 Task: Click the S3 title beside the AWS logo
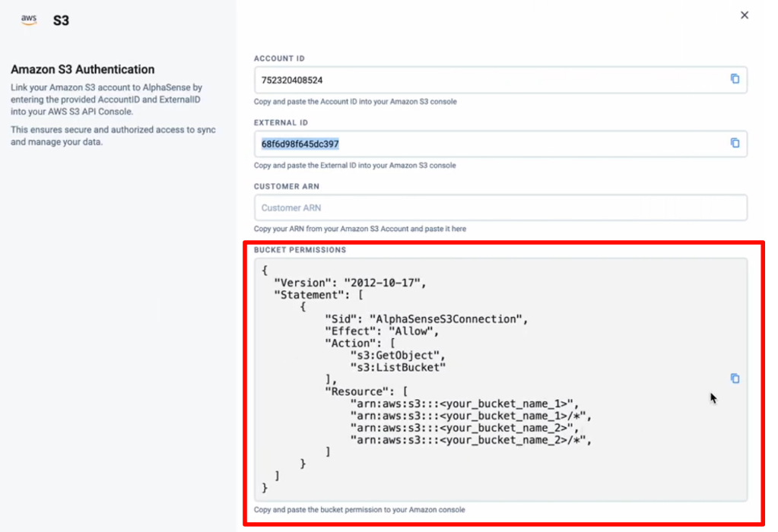click(x=61, y=21)
